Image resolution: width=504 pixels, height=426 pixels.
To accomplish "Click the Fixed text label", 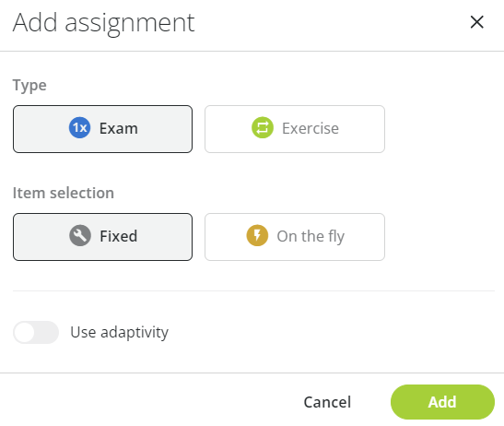I will click(x=119, y=236).
